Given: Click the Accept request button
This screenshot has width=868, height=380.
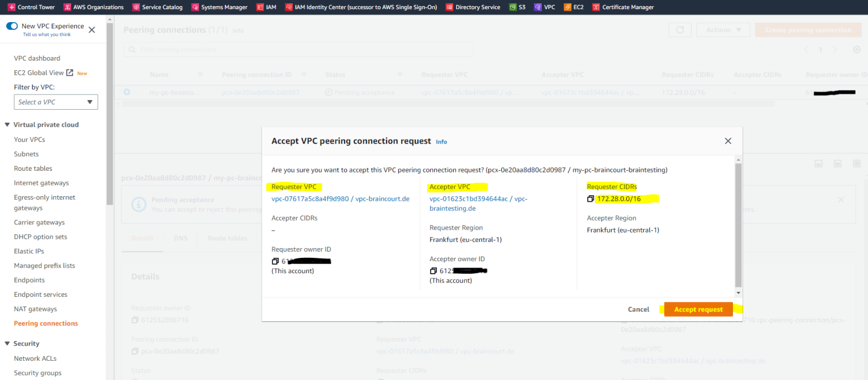Looking at the screenshot, I should coord(698,309).
